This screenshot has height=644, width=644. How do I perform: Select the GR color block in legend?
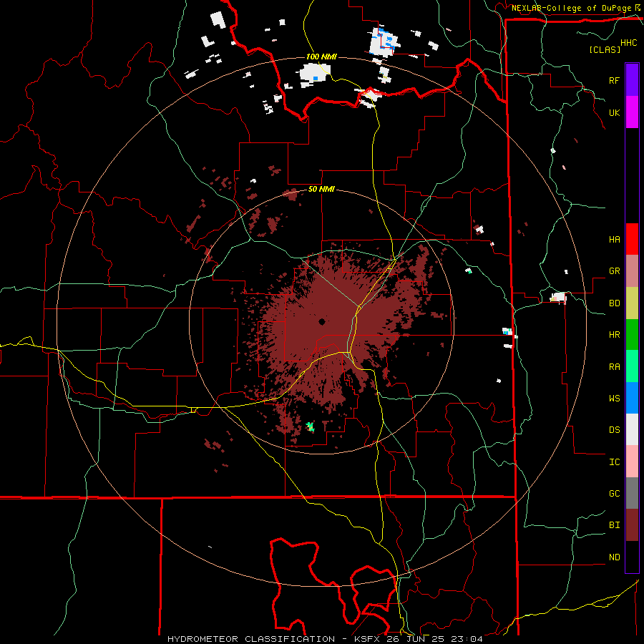pos(632,271)
